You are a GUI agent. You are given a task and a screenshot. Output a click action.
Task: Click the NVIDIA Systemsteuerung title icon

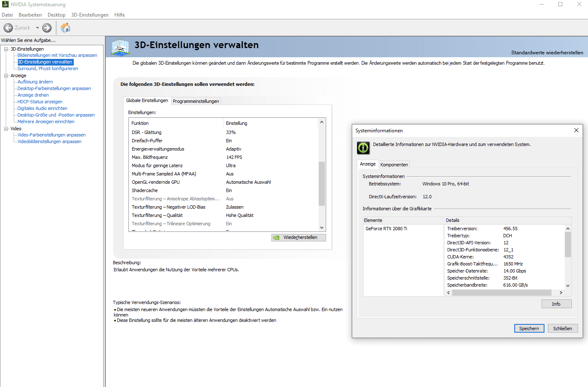pyautogui.click(x=5, y=4)
